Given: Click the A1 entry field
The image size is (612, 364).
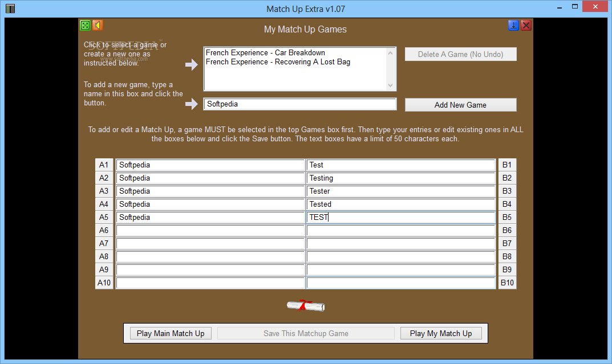Looking at the screenshot, I should (x=210, y=165).
